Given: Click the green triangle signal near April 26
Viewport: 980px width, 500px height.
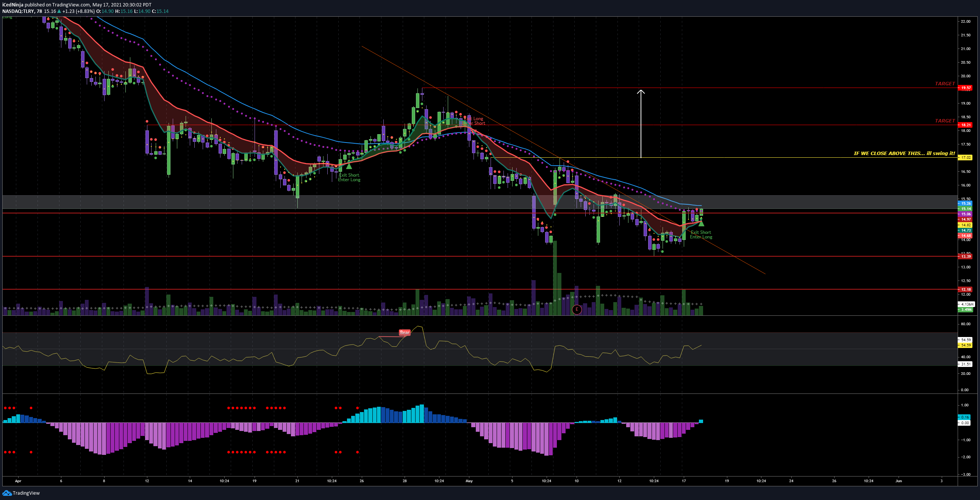Looking at the screenshot, I should pyautogui.click(x=349, y=166).
